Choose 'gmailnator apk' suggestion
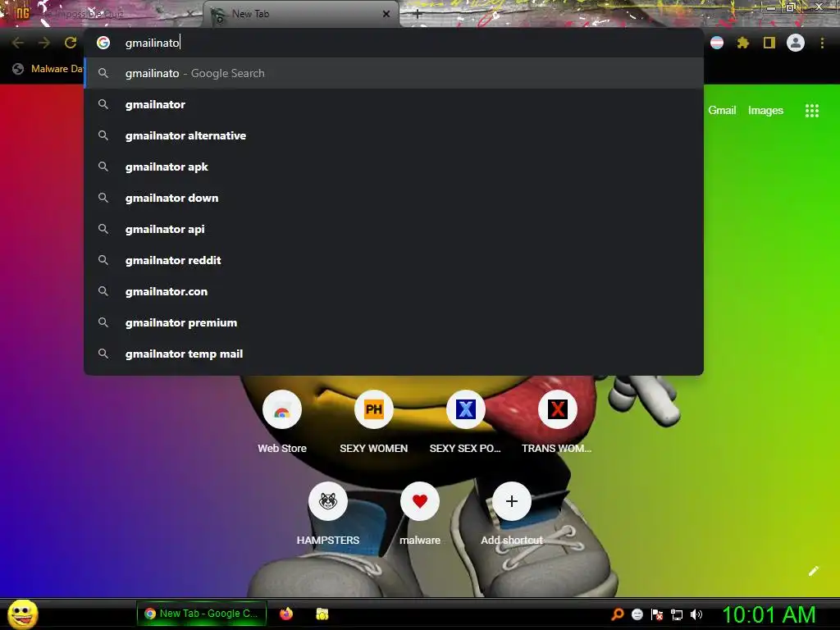840x630 pixels. point(393,167)
